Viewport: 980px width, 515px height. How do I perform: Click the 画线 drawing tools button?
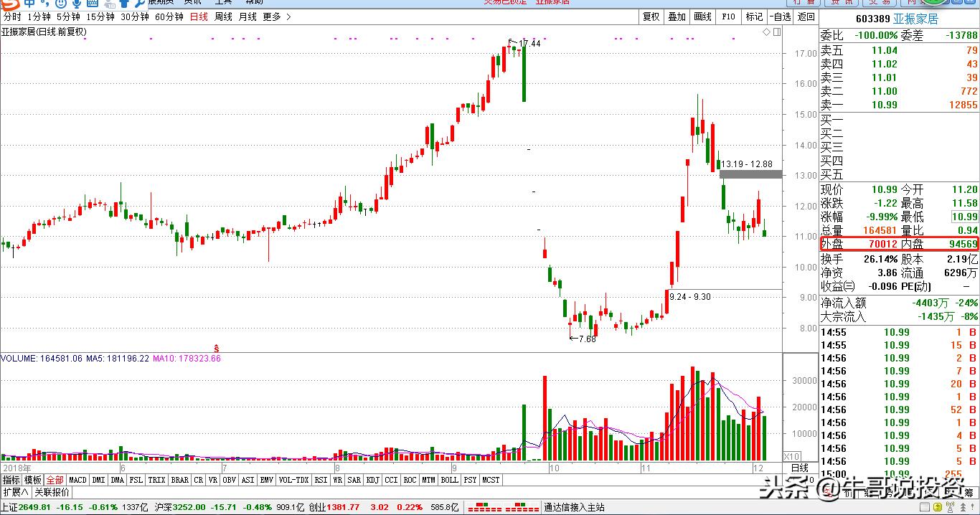pos(702,16)
